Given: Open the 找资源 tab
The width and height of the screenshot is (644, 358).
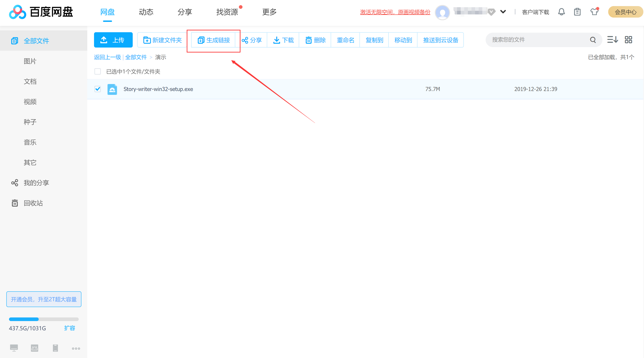Looking at the screenshot, I should tap(227, 12).
